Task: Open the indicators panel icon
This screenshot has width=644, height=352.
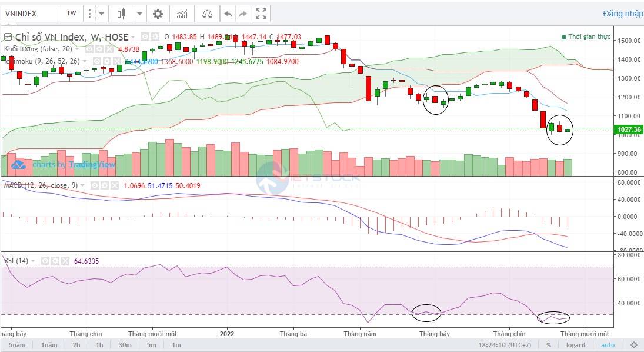Action: pos(182,13)
